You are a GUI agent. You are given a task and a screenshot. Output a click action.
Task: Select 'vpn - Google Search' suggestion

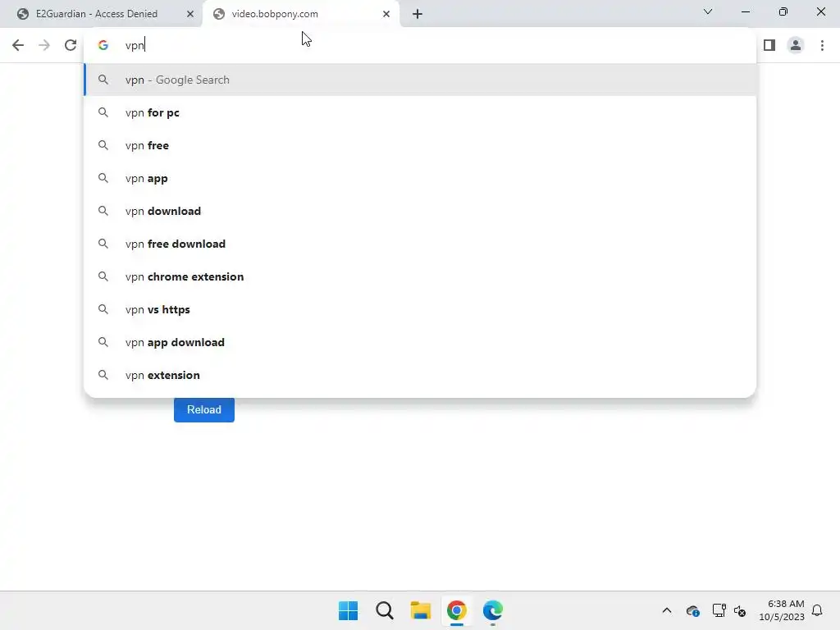pyautogui.click(x=420, y=80)
